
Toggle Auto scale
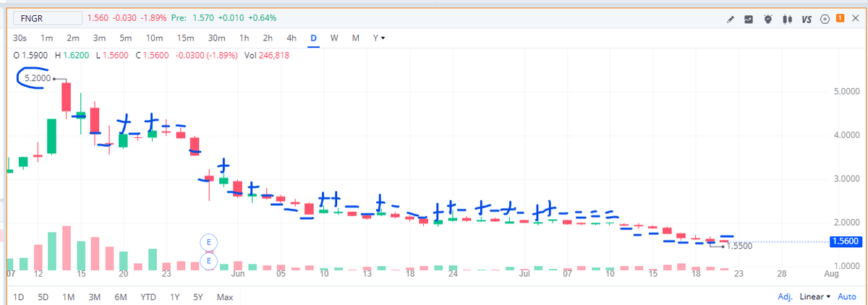846,297
